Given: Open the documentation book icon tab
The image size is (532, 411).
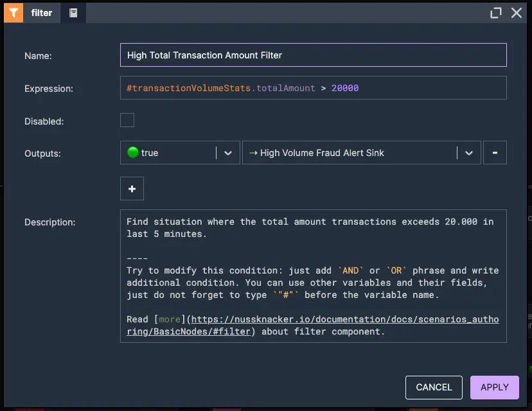Looking at the screenshot, I should click(x=73, y=13).
